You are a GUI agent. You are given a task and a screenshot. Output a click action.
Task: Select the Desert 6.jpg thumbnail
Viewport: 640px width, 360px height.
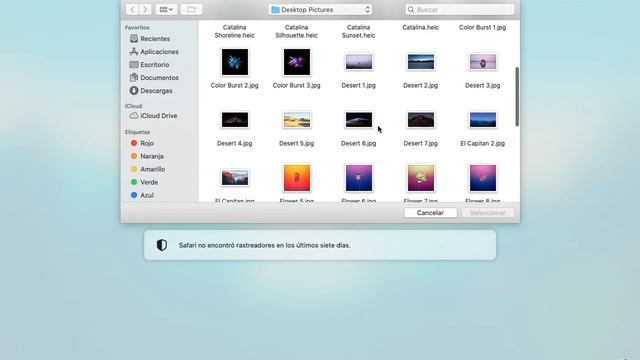[359, 120]
